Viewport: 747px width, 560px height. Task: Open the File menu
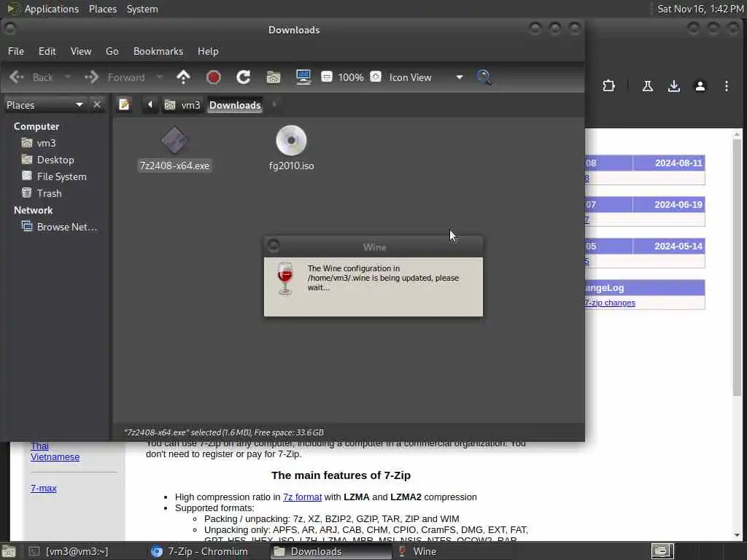(x=16, y=51)
